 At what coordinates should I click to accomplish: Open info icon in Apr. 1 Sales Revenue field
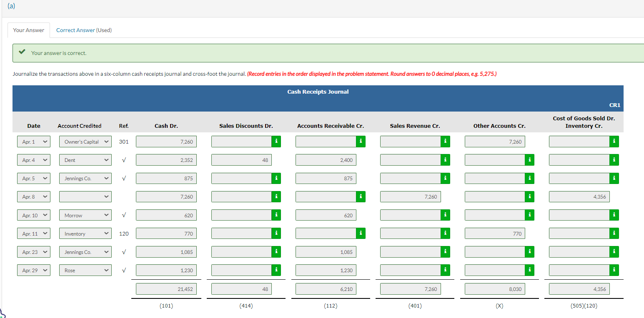point(445,142)
